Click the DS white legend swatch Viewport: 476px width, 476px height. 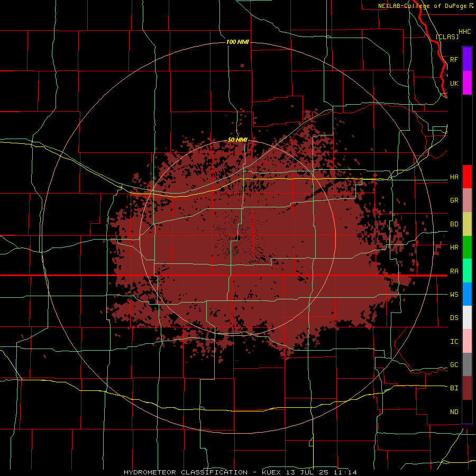tap(467, 317)
